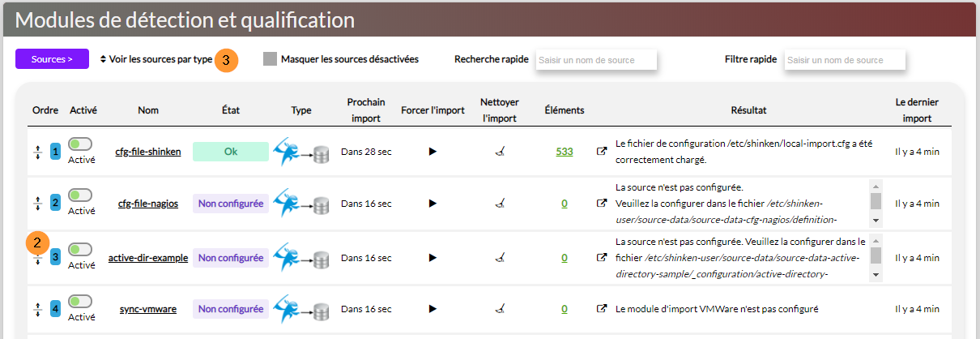Force import for sync-vmware source

click(x=432, y=309)
